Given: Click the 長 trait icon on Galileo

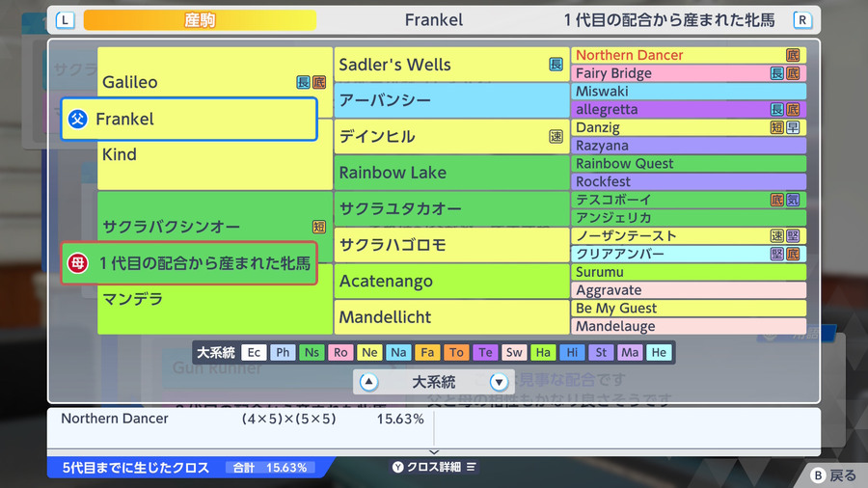Looking at the screenshot, I should 304,82.
